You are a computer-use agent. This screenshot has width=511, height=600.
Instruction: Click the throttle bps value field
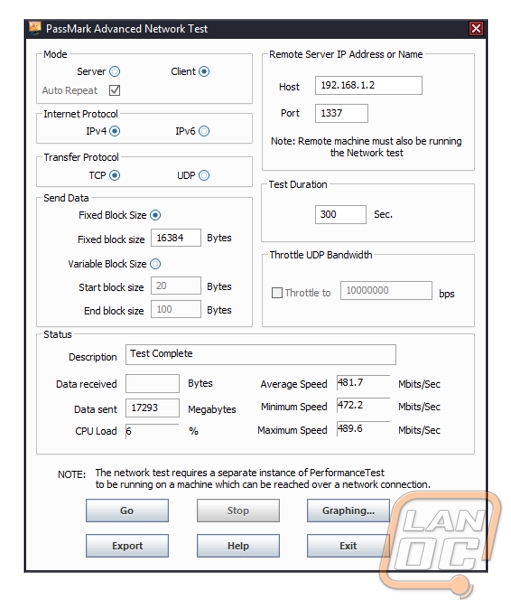[386, 291]
